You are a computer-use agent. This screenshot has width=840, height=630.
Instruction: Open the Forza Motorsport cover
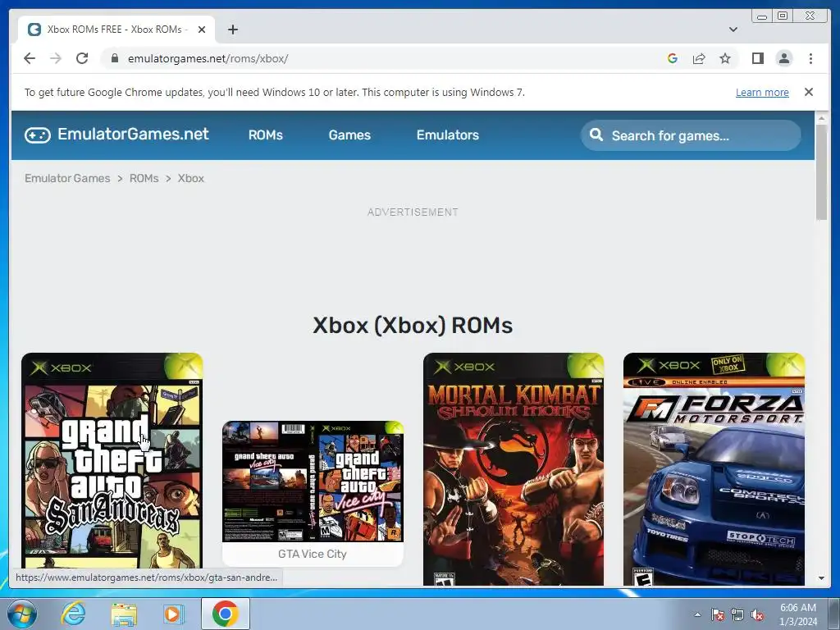point(714,468)
